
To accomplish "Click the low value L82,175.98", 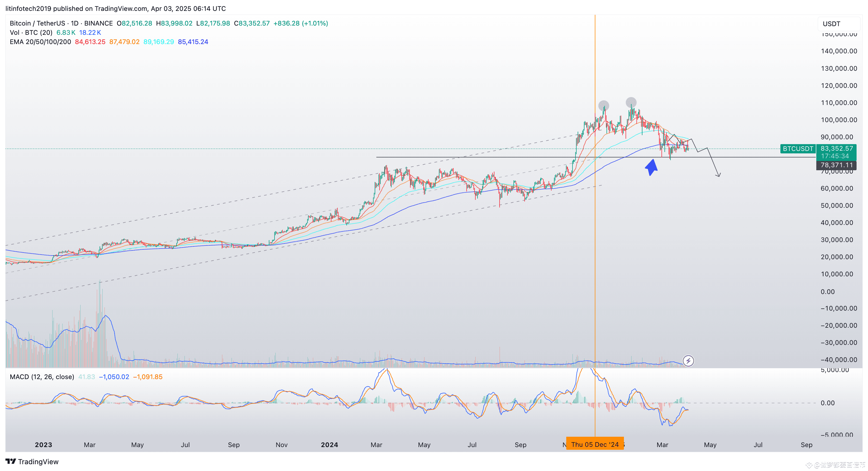I will [213, 23].
